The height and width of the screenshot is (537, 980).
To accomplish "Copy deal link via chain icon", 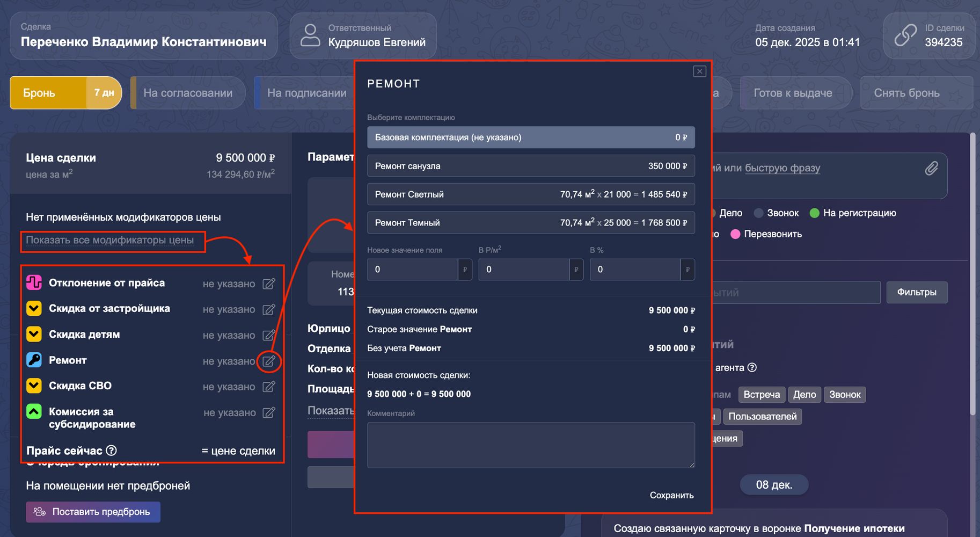I will (x=905, y=35).
